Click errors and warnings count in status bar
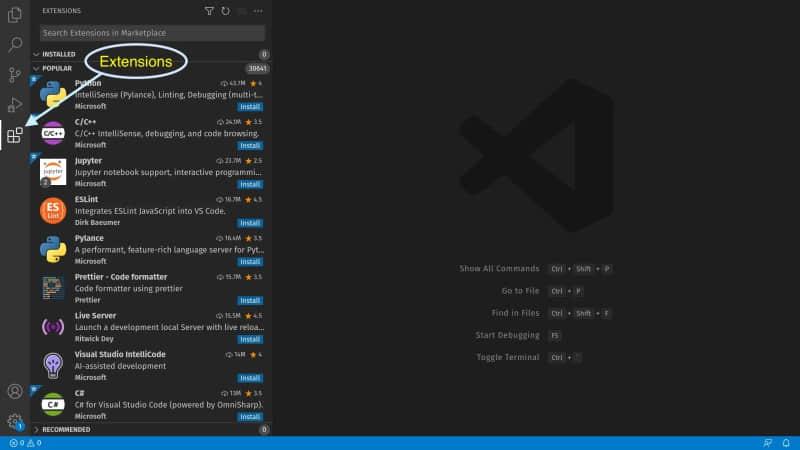Screen dimensions: 800x450 point(25,443)
